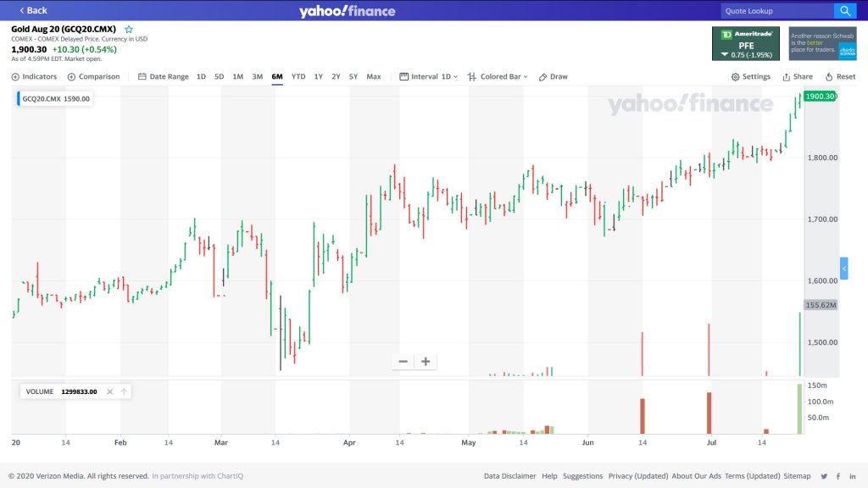Screen dimensions: 868x488
Task: Share the chart
Action: point(797,76)
